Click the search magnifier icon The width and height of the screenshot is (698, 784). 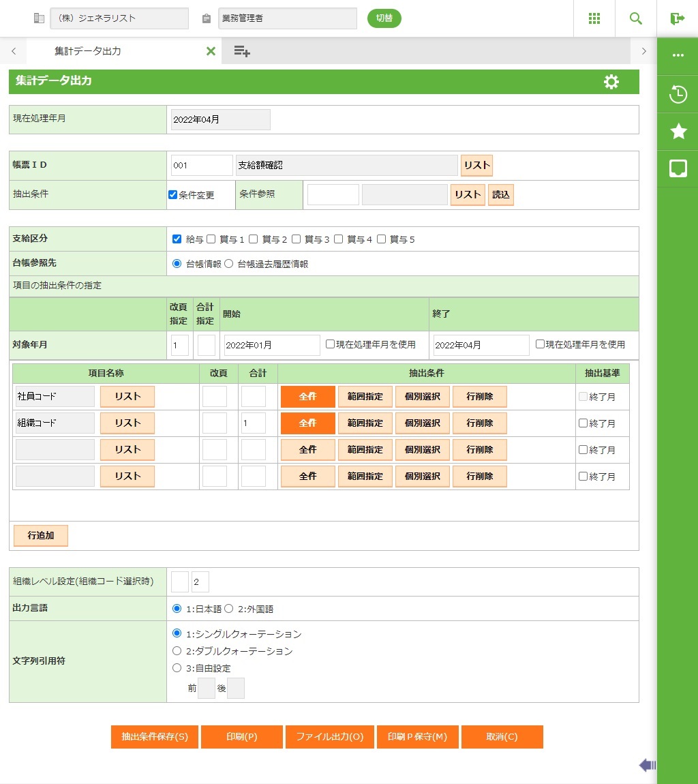635,18
